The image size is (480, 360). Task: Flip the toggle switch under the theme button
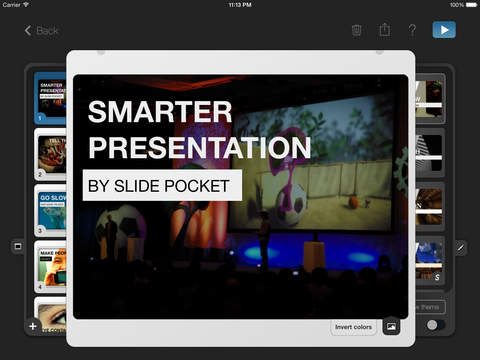(x=435, y=325)
